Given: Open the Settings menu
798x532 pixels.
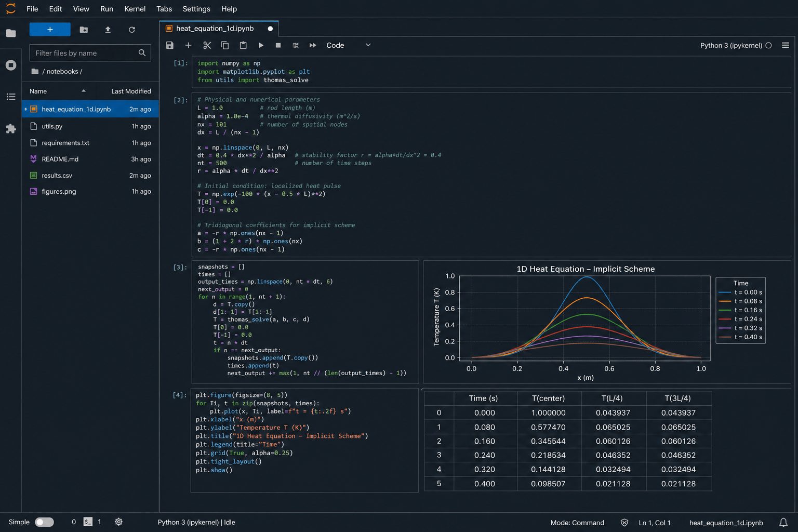Looking at the screenshot, I should pos(196,9).
